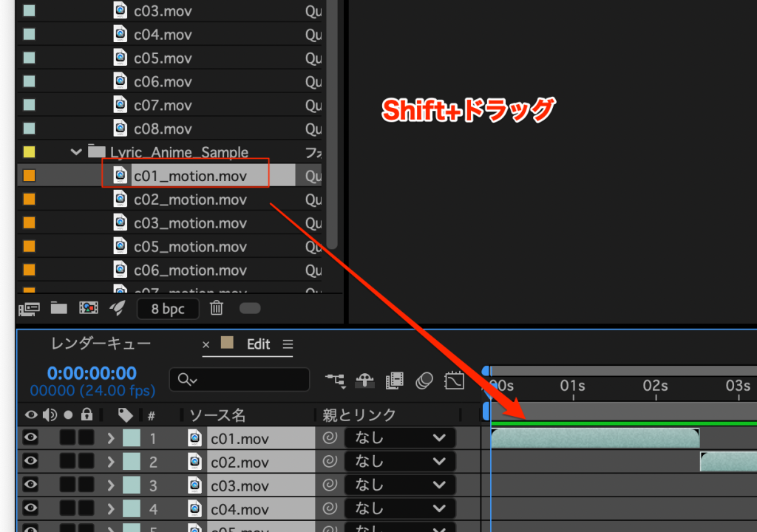Hide layer c01.mov with its eye icon
The width and height of the screenshot is (757, 532).
point(30,438)
